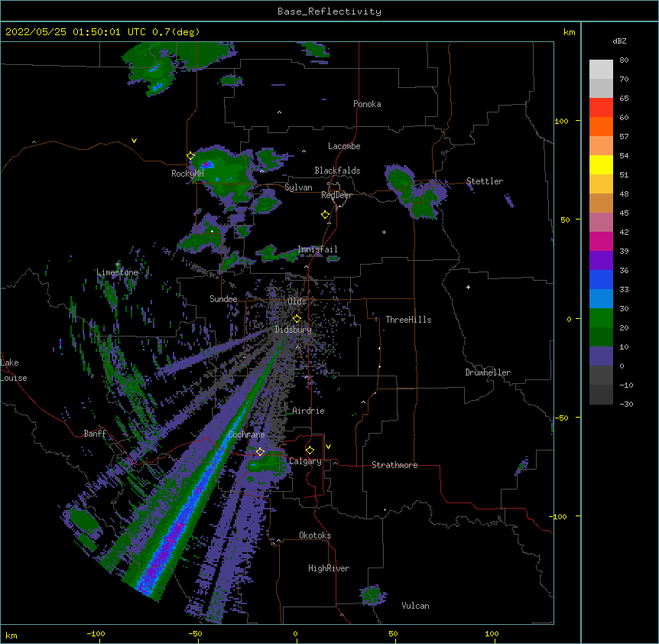Click the 100 tick on right axis

(x=561, y=121)
